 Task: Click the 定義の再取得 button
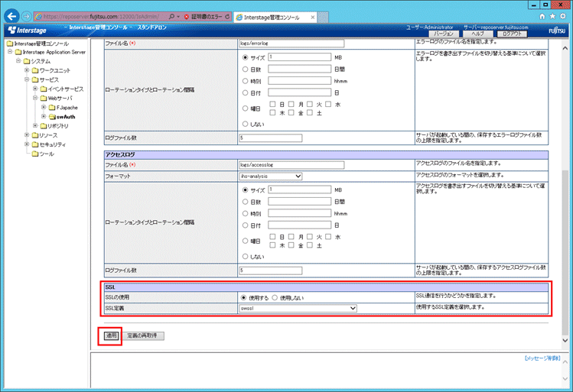[142, 335]
